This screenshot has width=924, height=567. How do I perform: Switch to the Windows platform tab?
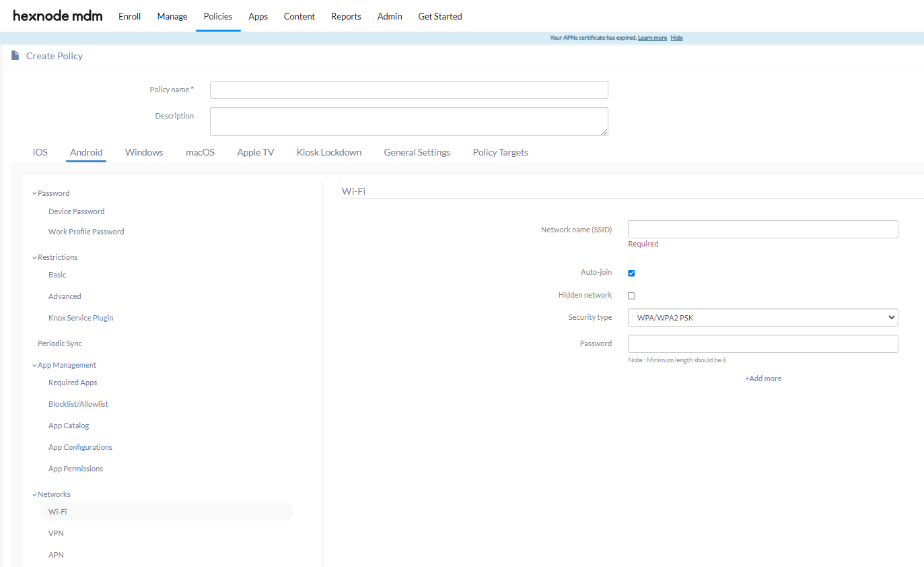[144, 152]
